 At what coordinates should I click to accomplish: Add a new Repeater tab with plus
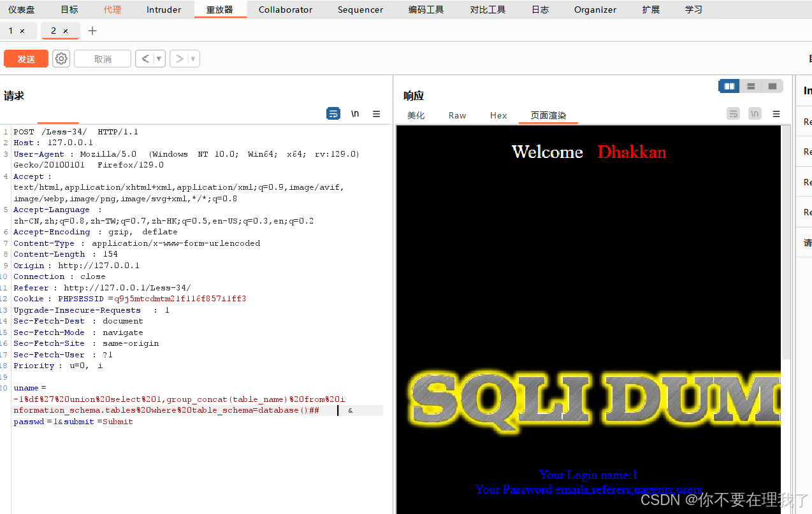[92, 31]
